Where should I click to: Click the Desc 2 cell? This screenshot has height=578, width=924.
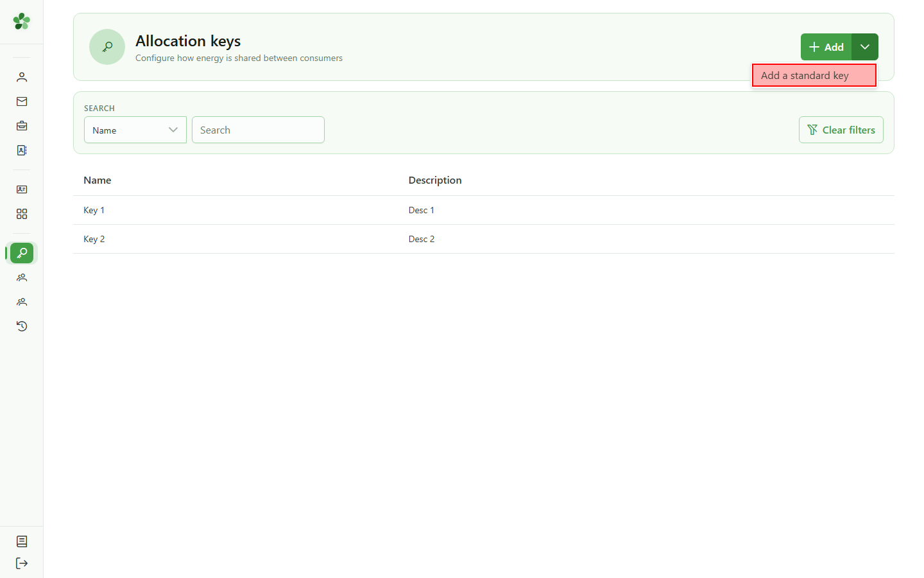422,239
